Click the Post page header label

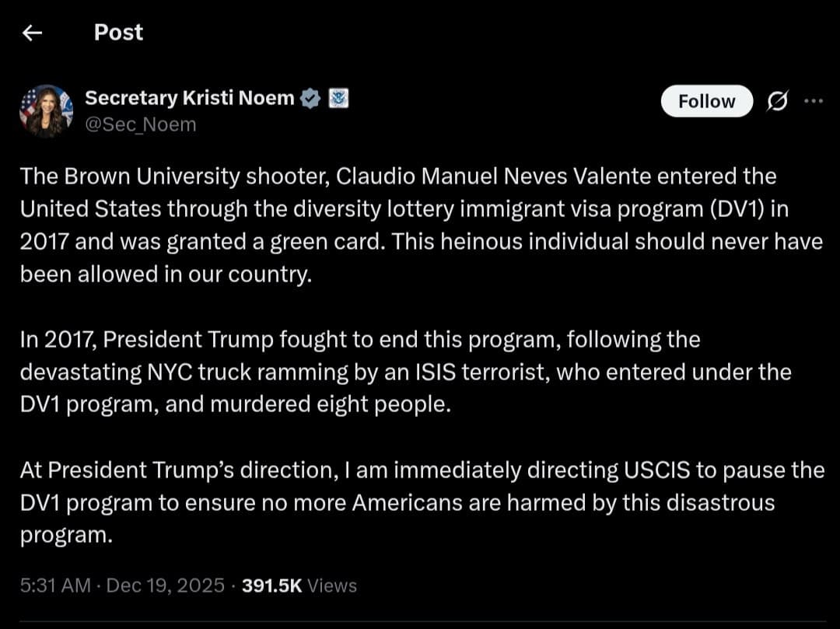coord(117,33)
